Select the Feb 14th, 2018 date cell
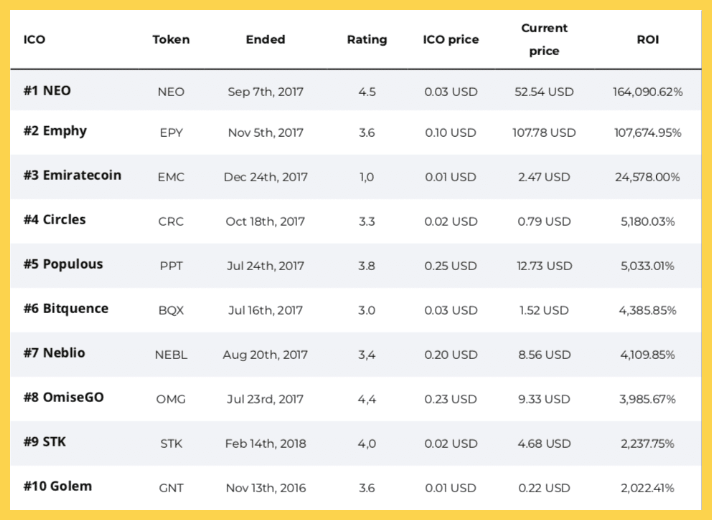This screenshot has width=712, height=520. coord(266,444)
